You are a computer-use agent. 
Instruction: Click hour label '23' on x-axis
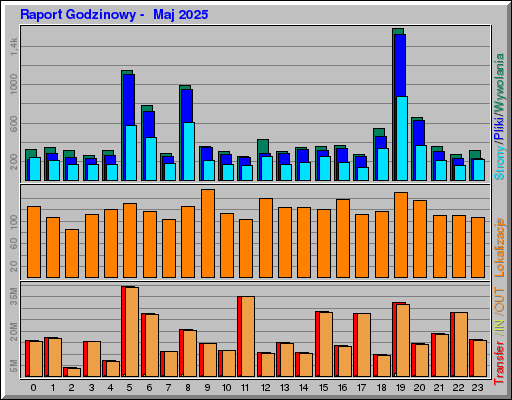[x=477, y=388]
